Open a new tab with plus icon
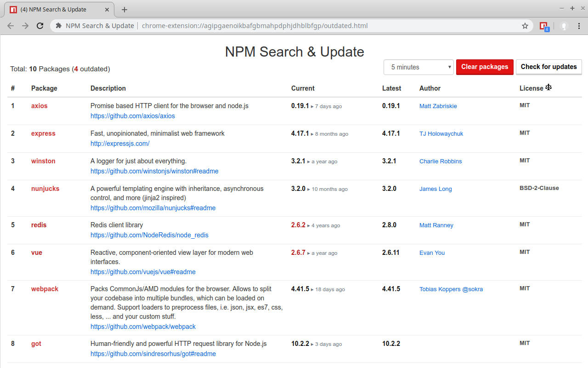Screen dimensions: 588x368 pyautogui.click(x=124, y=10)
